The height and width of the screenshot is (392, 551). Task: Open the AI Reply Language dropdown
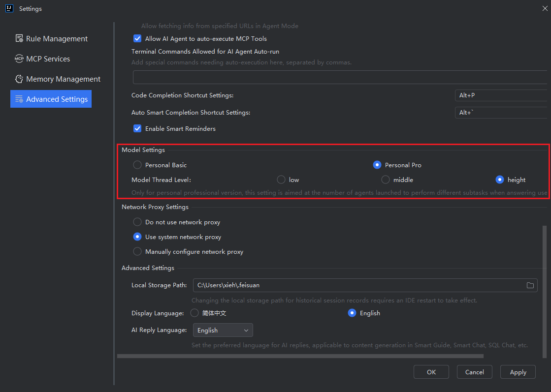coord(222,330)
